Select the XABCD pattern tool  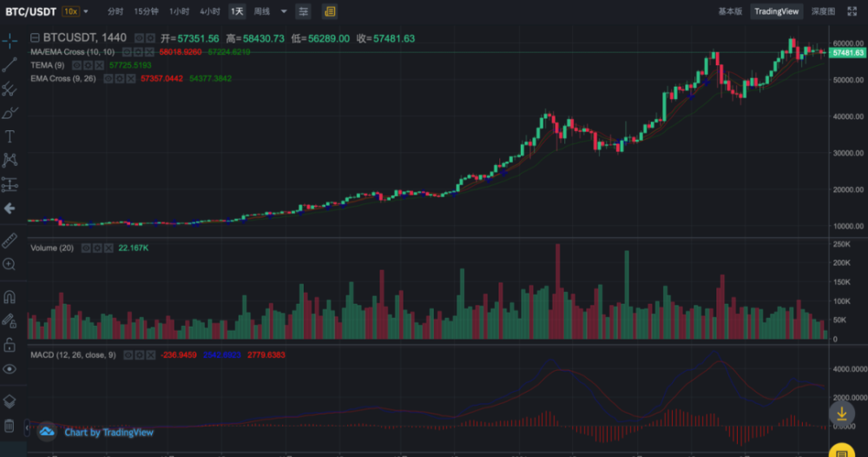click(10, 160)
